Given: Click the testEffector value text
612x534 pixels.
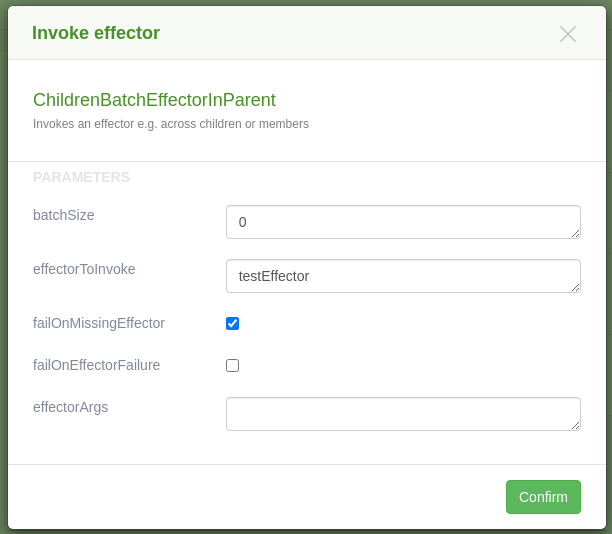Looking at the screenshot, I should point(273,276).
